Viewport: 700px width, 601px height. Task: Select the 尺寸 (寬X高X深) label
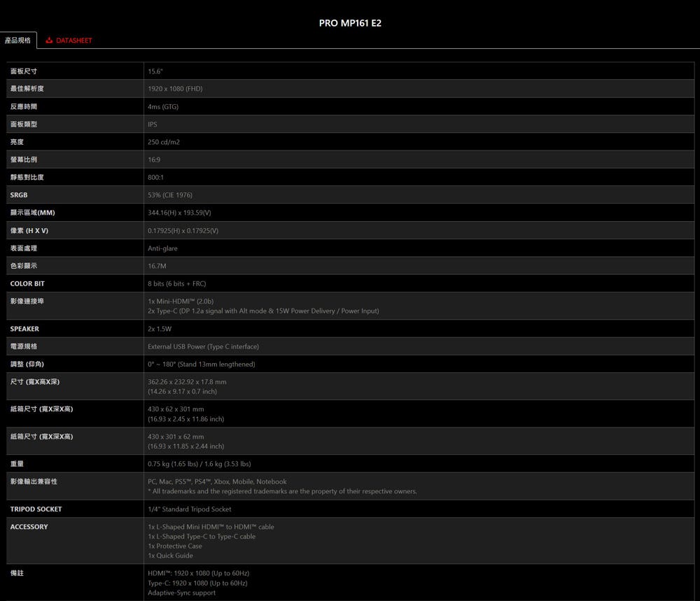(x=35, y=381)
